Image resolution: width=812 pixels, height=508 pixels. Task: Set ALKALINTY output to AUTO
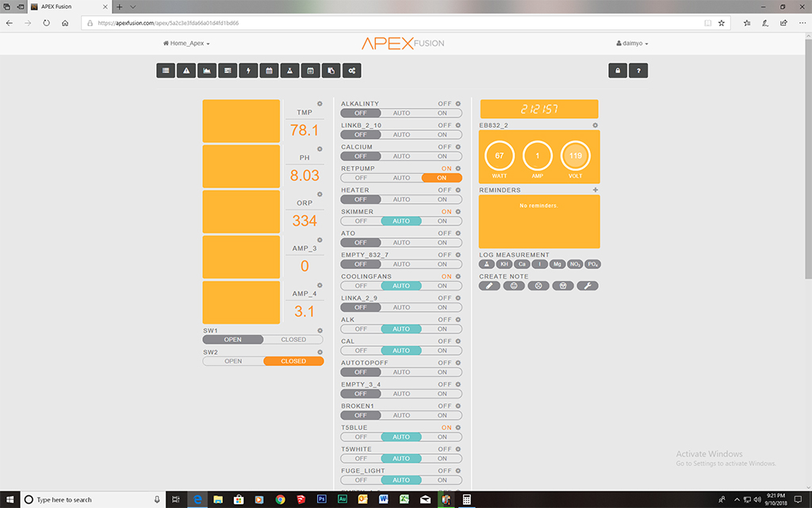pyautogui.click(x=401, y=113)
